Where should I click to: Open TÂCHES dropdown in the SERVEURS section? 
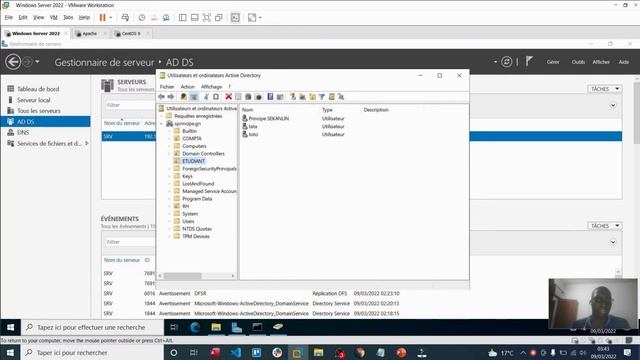pyautogui.click(x=605, y=89)
